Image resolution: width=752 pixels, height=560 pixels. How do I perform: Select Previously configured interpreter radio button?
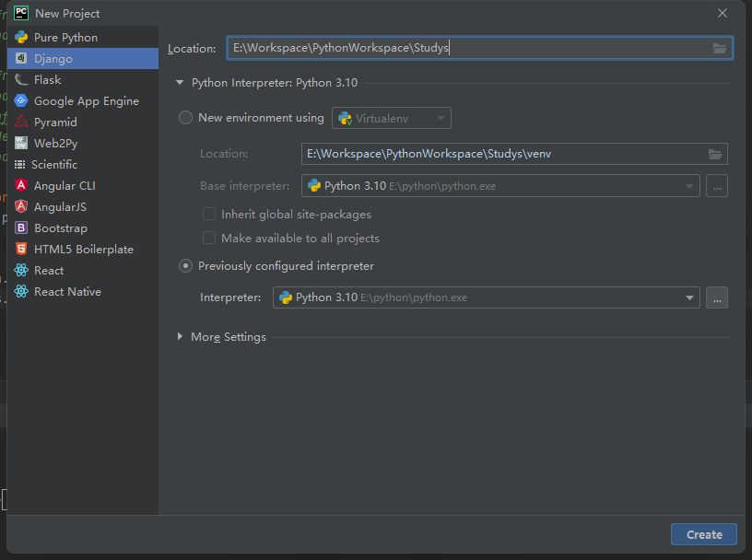coord(185,266)
